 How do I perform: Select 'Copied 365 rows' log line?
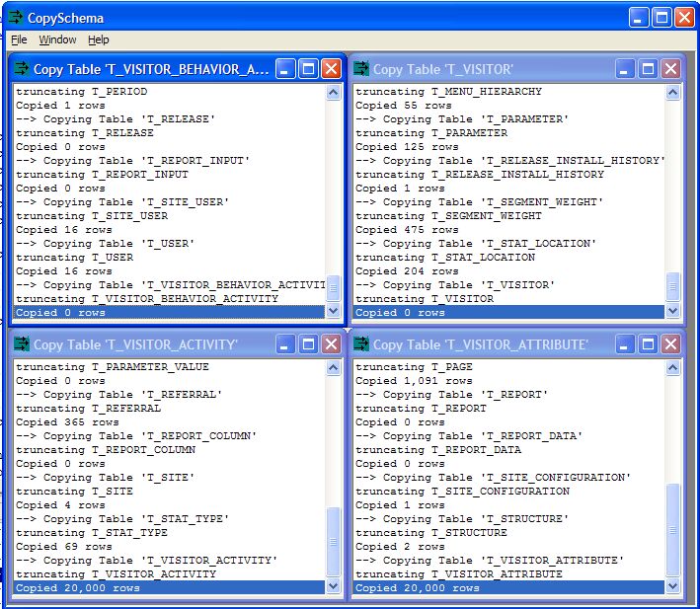coord(67,422)
